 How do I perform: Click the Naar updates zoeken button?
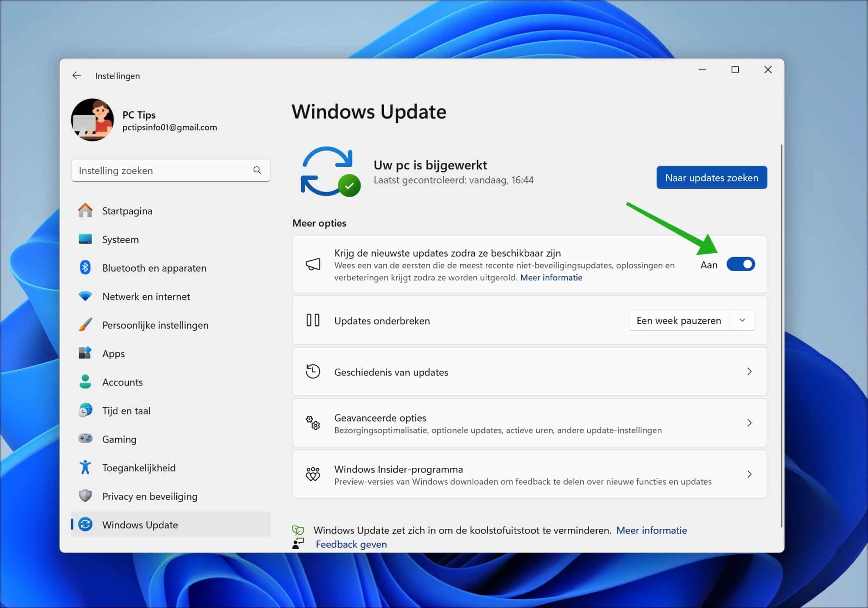point(711,178)
